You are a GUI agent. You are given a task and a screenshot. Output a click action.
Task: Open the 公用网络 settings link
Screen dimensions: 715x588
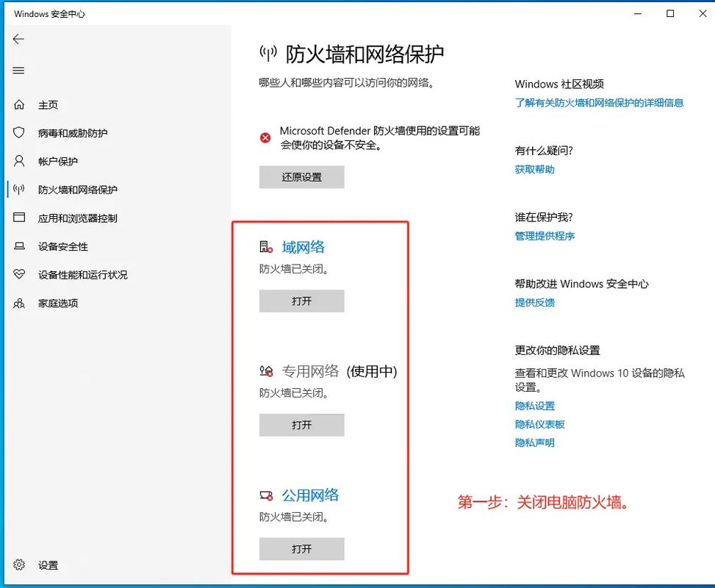pyautogui.click(x=311, y=495)
